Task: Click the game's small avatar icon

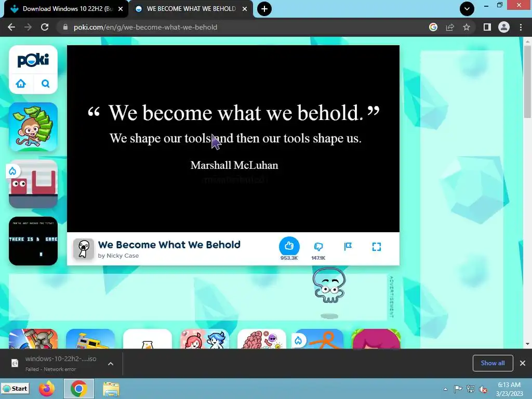Action: coord(84,249)
